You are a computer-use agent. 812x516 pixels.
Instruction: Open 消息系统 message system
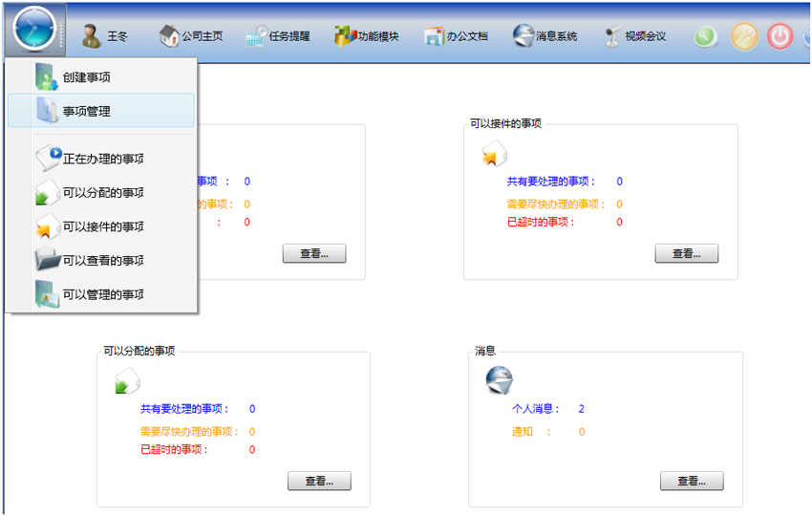pyautogui.click(x=545, y=36)
